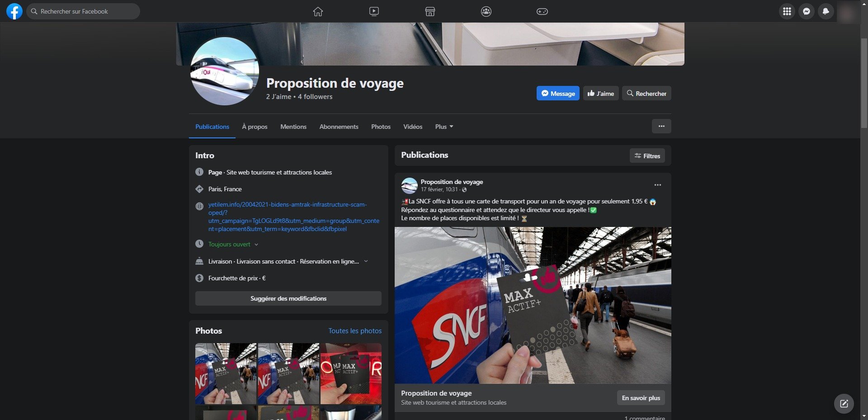Viewport: 868px width, 420px height.
Task: Open the Facebook home icon
Action: pos(318,11)
